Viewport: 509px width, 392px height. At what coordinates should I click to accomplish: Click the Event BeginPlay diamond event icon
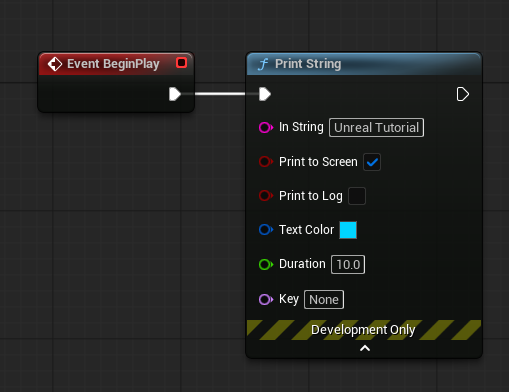click(x=55, y=64)
